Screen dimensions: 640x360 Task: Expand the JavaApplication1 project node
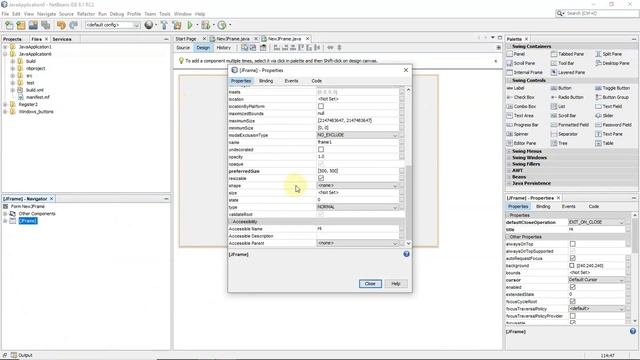point(5,47)
